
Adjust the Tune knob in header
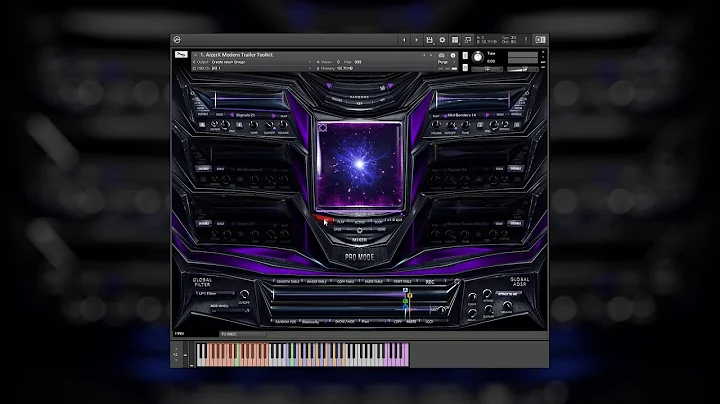(478, 57)
